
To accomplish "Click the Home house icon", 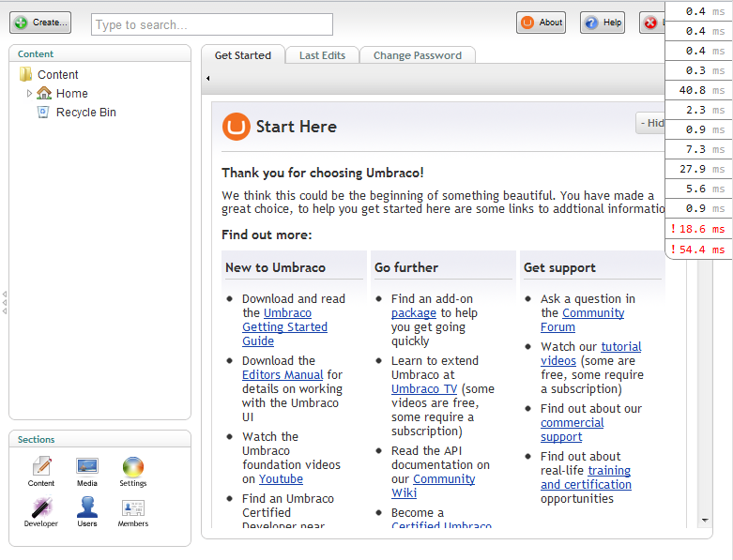I will pyautogui.click(x=44, y=93).
